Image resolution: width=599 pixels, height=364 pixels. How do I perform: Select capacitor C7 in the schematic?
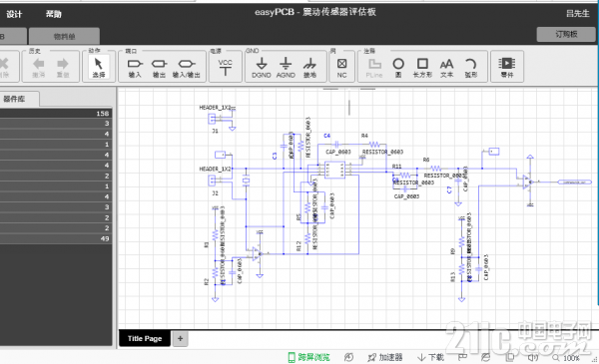[458, 182]
